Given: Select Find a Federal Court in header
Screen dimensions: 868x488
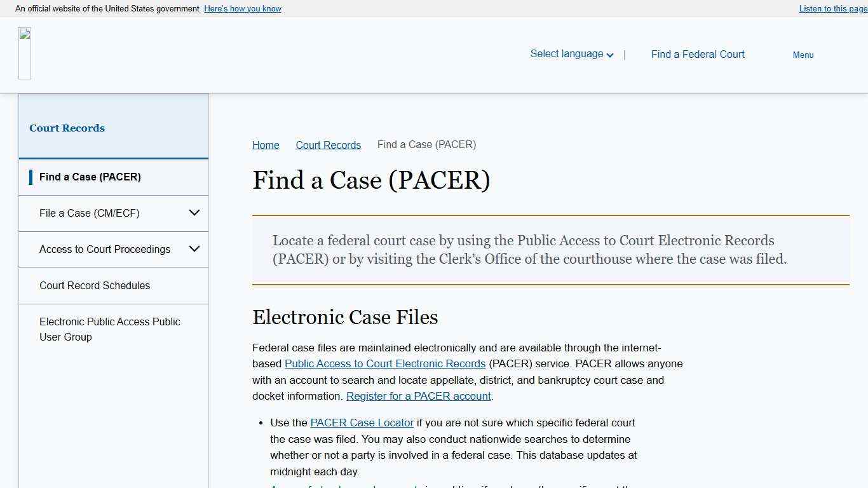Looking at the screenshot, I should click(697, 54).
